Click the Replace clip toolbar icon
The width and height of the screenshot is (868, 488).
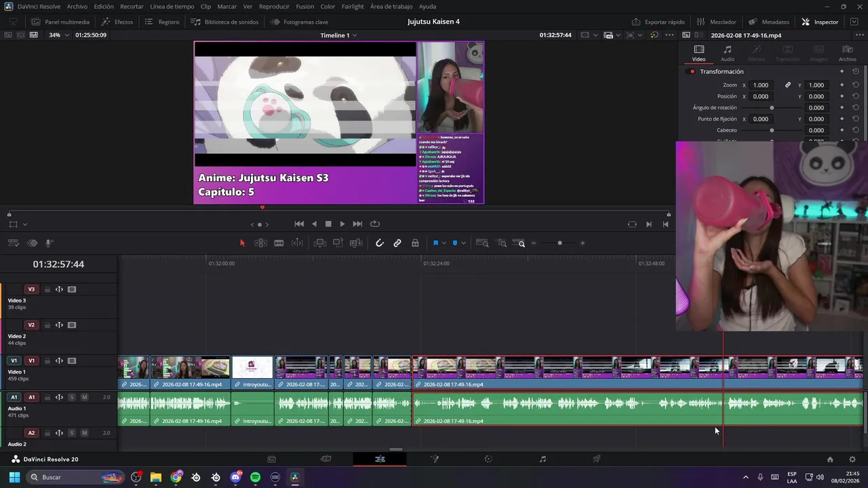[x=356, y=243]
